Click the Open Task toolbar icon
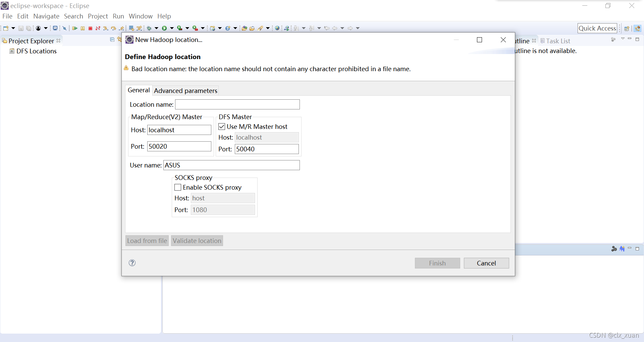 pos(252,28)
